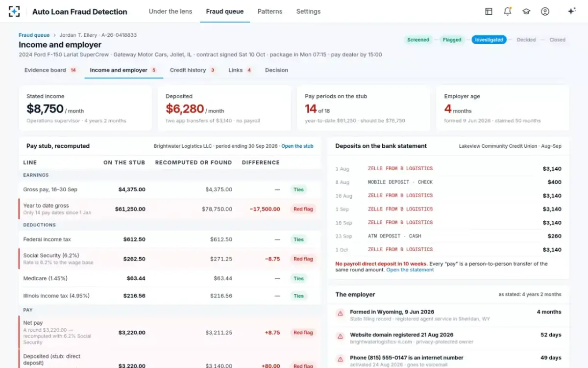Click warning icon for Formed in Wyoming
588x368 pixels.
click(x=340, y=313)
